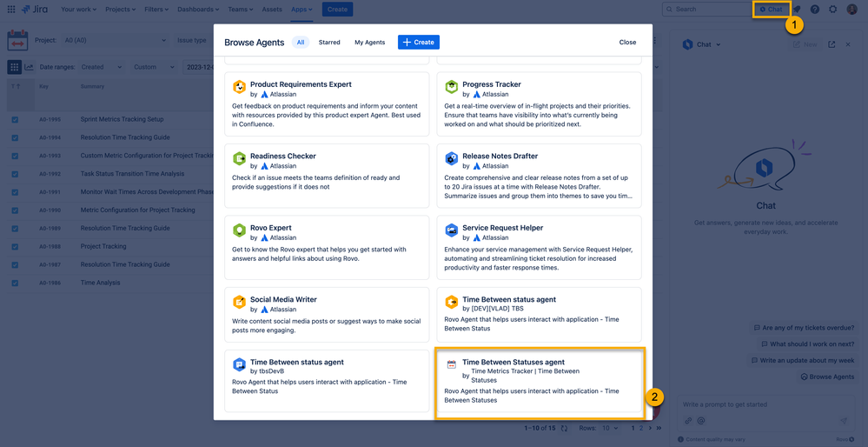
Task: Go to next page arrow in pagination
Action: pos(650,428)
